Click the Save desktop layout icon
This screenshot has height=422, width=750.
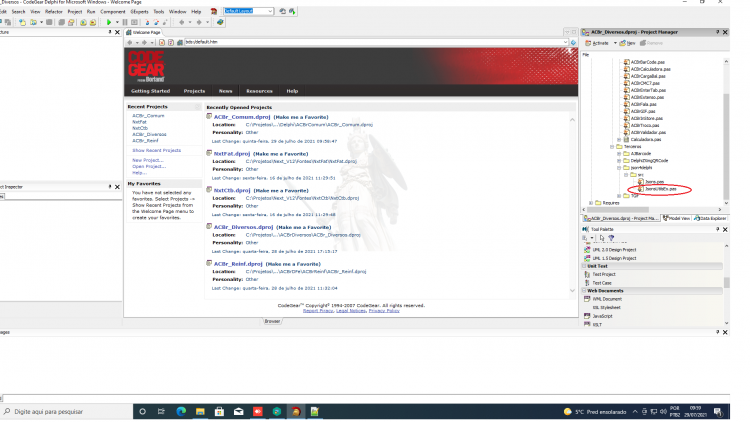pyautogui.click(x=283, y=11)
